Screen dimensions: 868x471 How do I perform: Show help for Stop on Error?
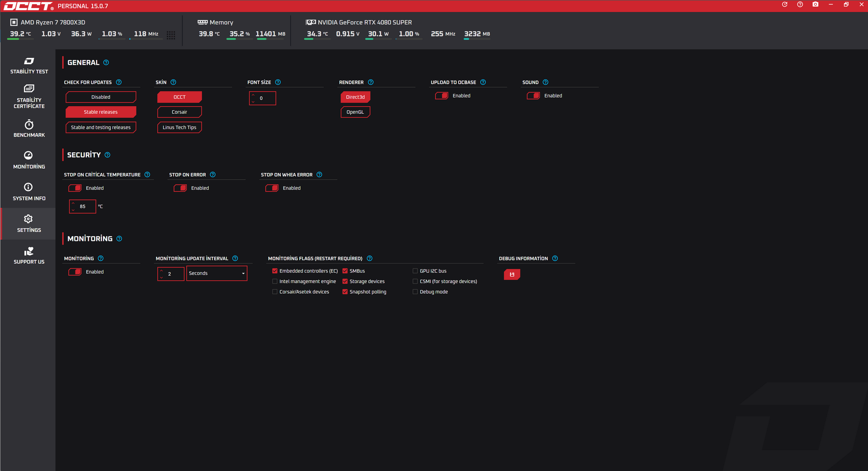click(213, 174)
